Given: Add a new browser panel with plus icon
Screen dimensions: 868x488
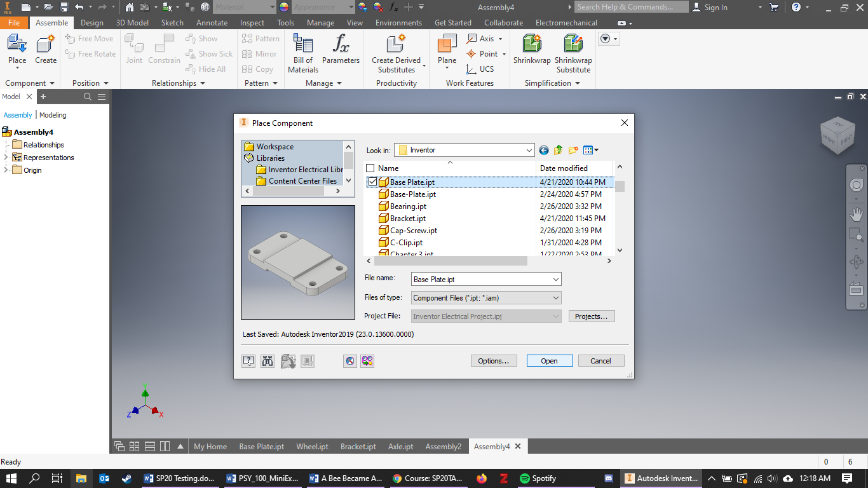Looking at the screenshot, I should pos(43,97).
